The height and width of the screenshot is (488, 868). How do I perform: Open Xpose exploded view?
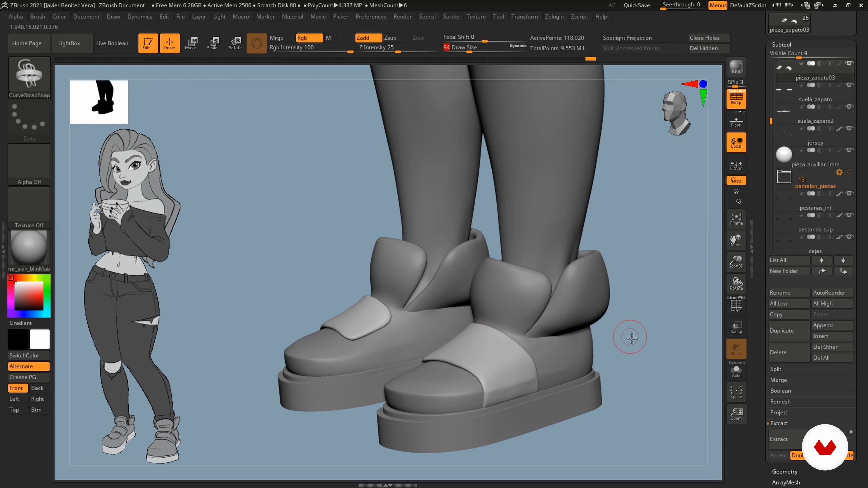pyautogui.click(x=736, y=392)
